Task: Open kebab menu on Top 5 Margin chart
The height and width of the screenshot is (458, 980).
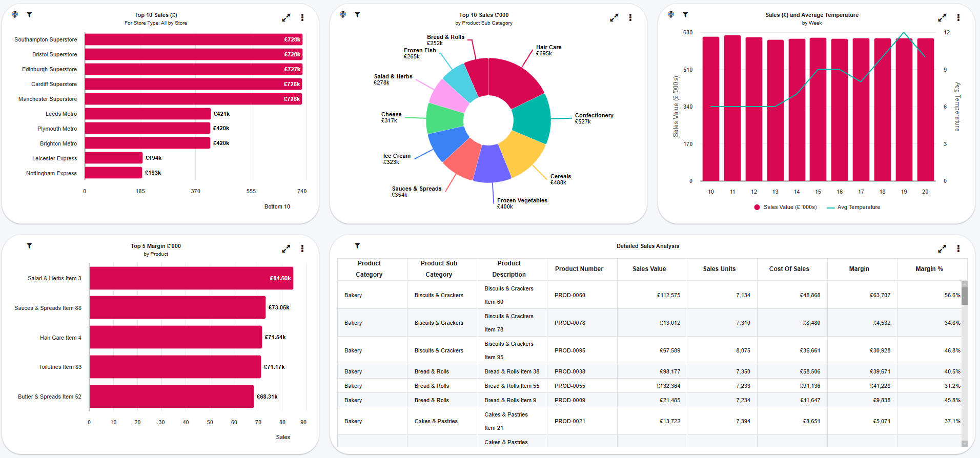Action: coord(302,249)
